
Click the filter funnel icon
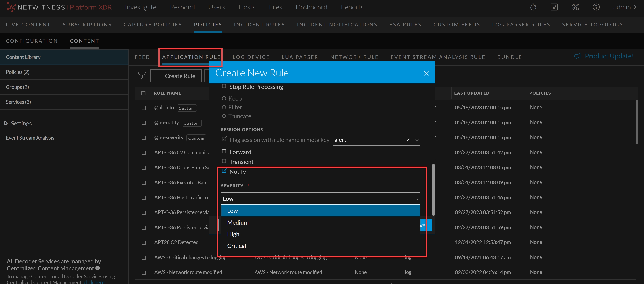click(142, 75)
